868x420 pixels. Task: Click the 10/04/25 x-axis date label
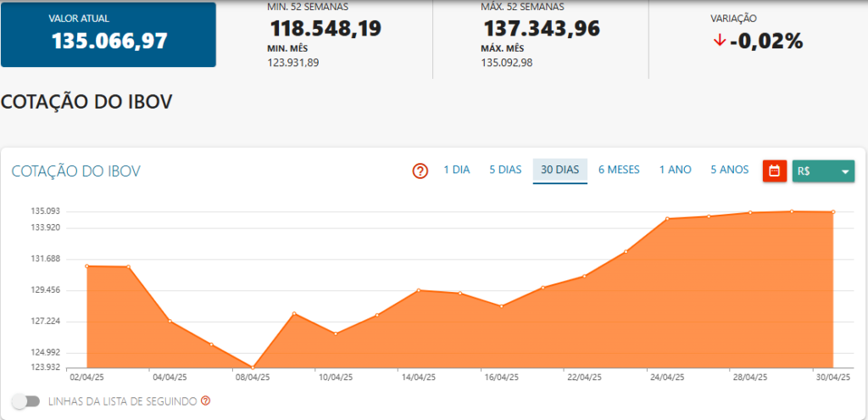(x=336, y=378)
